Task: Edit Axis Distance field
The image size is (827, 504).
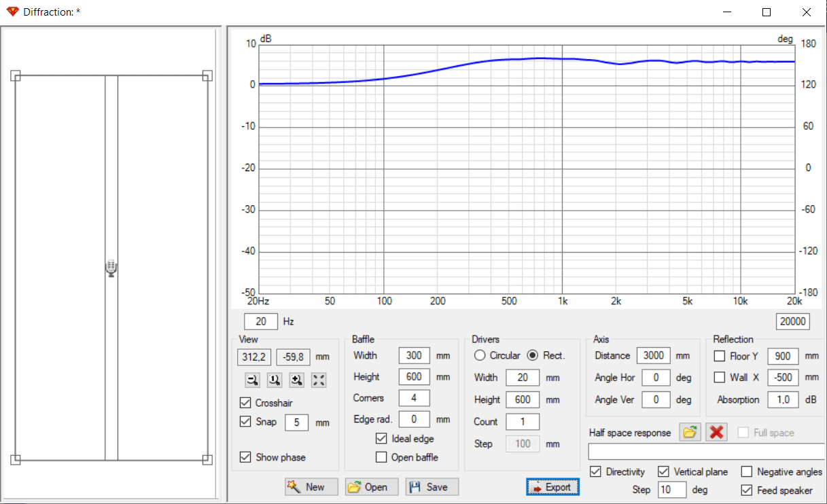Action: (x=654, y=355)
